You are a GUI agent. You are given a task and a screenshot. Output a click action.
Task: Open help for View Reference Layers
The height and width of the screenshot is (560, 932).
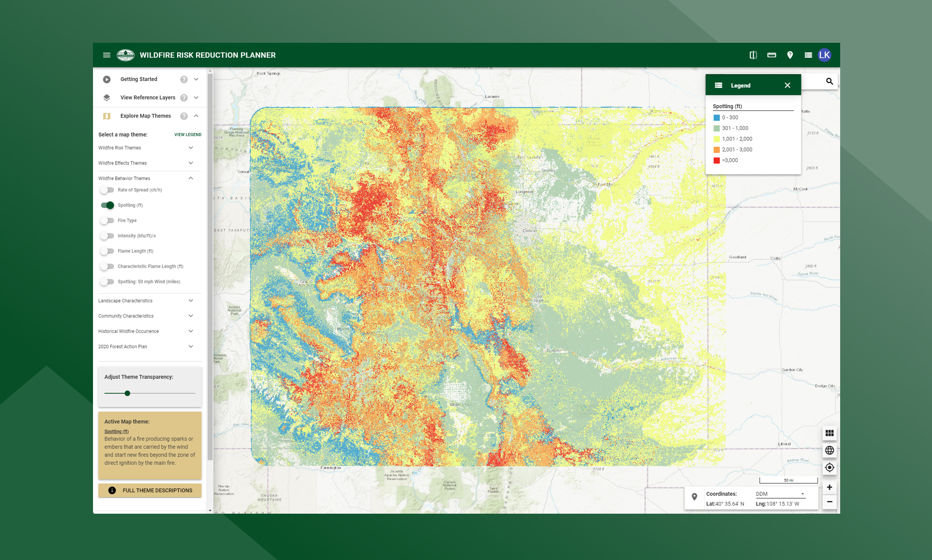tap(184, 98)
